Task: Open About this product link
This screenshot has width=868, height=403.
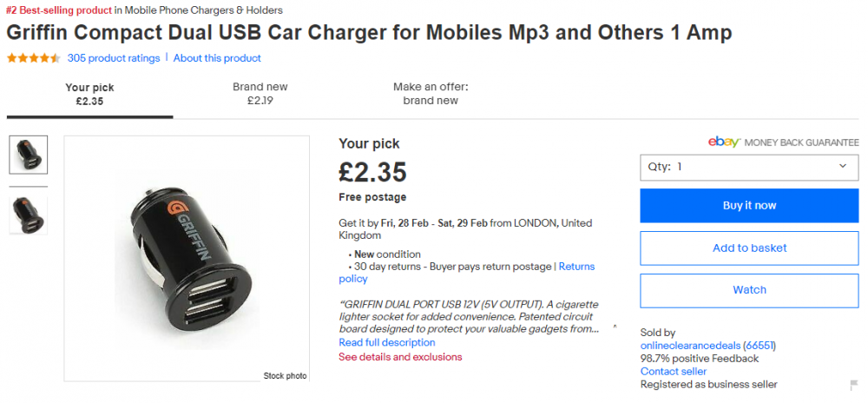Action: tap(217, 58)
